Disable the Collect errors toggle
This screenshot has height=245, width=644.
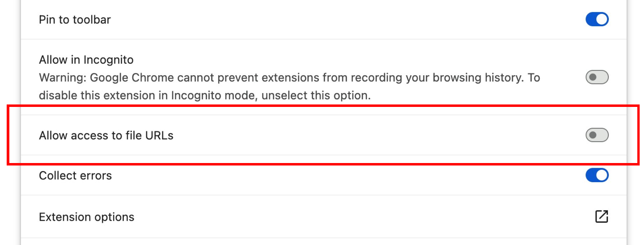(x=597, y=175)
